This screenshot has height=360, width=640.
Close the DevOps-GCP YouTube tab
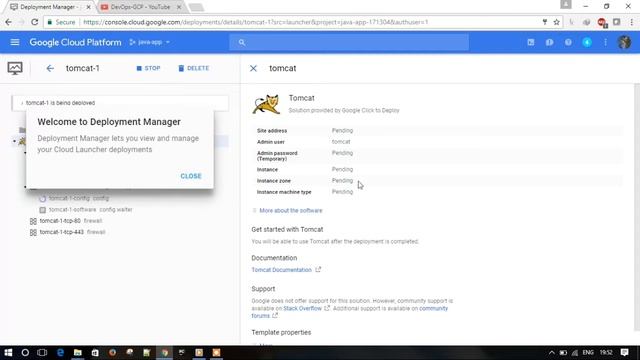179,7
